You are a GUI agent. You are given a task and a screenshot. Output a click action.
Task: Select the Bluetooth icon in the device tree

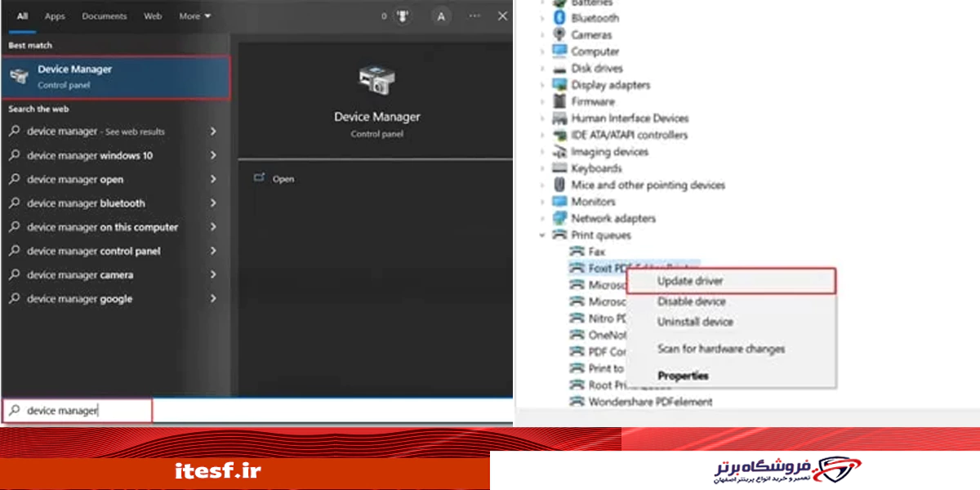pyautogui.click(x=559, y=17)
